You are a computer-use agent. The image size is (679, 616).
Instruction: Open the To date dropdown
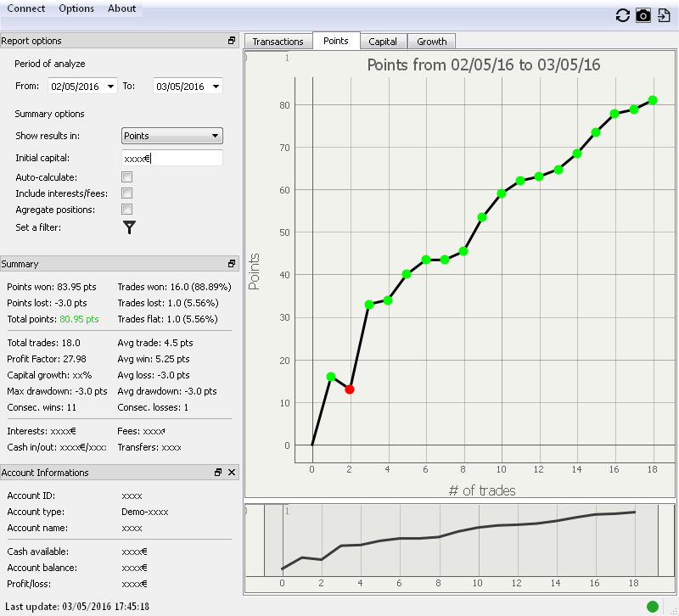(216, 87)
